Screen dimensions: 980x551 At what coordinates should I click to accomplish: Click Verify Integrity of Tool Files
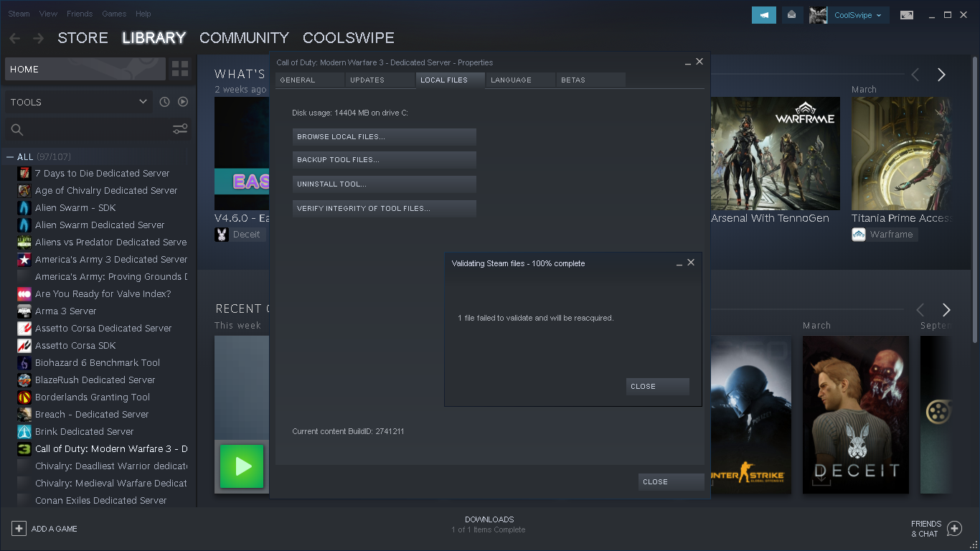[385, 209]
